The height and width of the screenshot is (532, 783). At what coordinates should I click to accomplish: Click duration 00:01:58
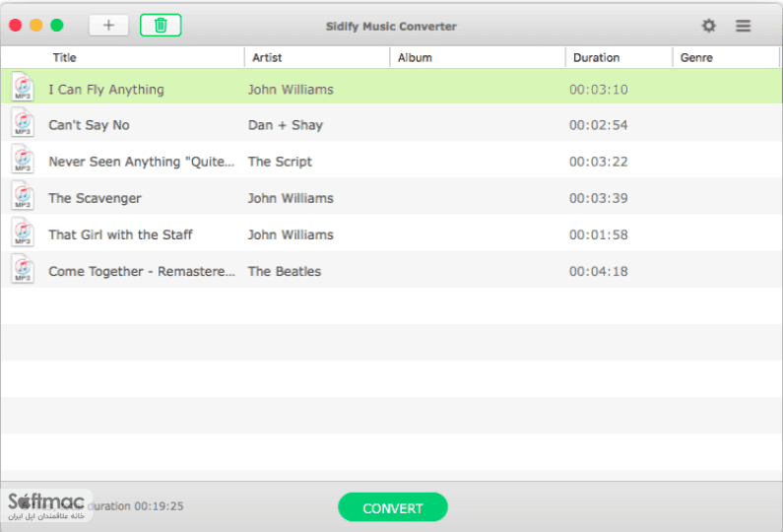pyautogui.click(x=598, y=234)
